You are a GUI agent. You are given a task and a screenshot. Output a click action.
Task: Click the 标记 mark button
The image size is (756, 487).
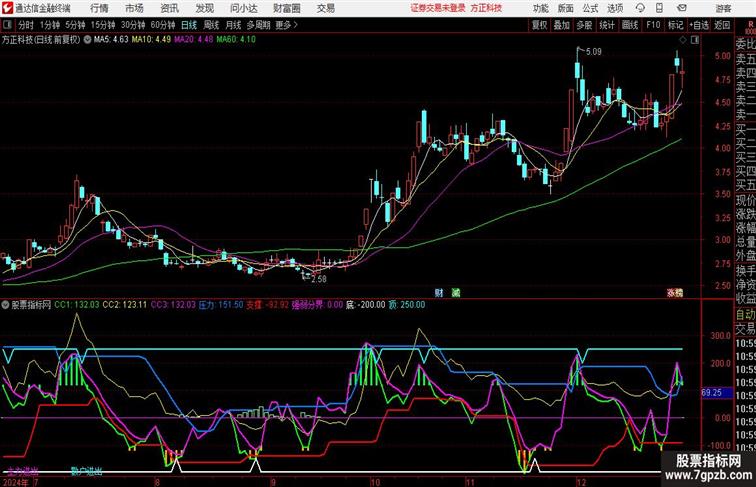coord(675,25)
